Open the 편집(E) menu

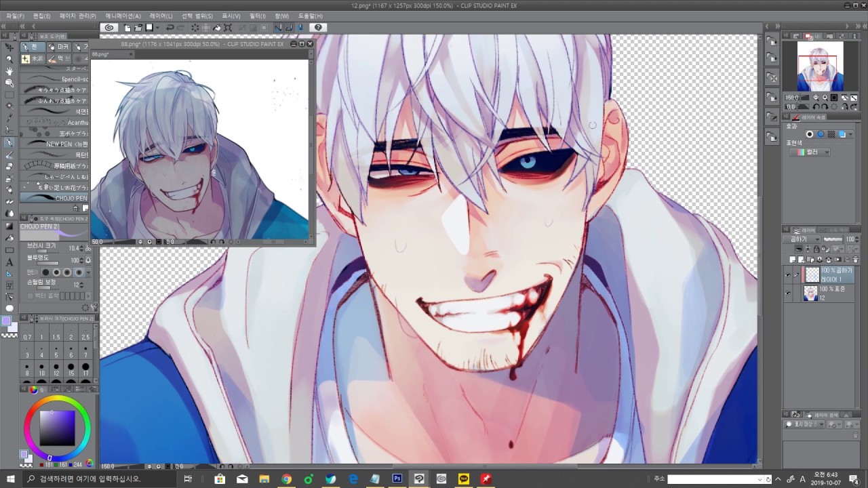click(42, 16)
